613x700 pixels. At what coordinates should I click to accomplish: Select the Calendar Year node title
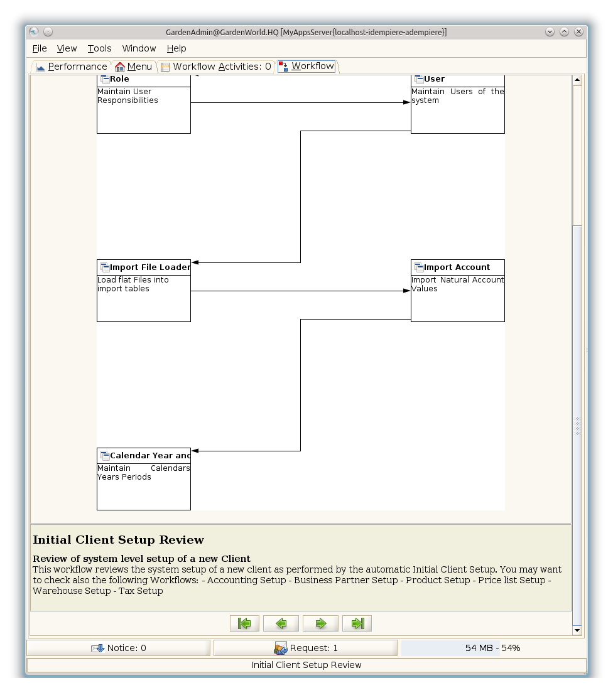click(x=150, y=456)
